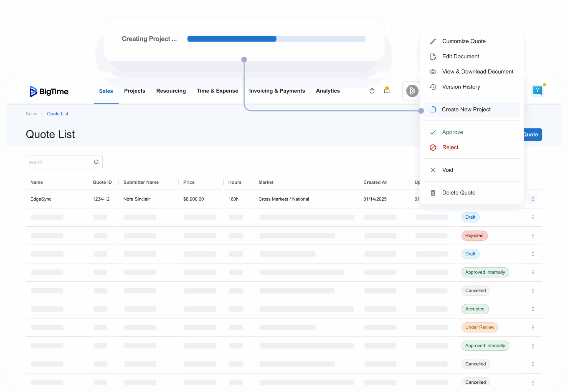Select Customize Quote from menu
This screenshot has height=392, width=568.
coord(463,41)
